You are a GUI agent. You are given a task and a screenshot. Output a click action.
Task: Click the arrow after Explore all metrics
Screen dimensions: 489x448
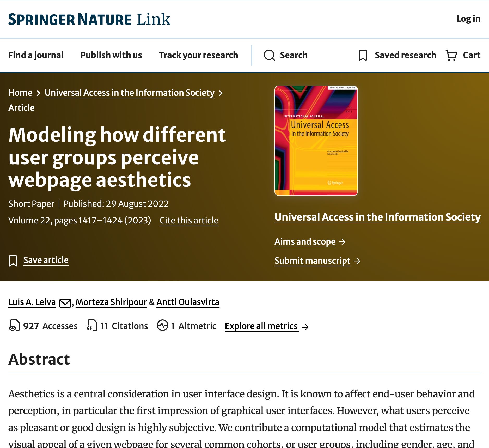(x=305, y=327)
